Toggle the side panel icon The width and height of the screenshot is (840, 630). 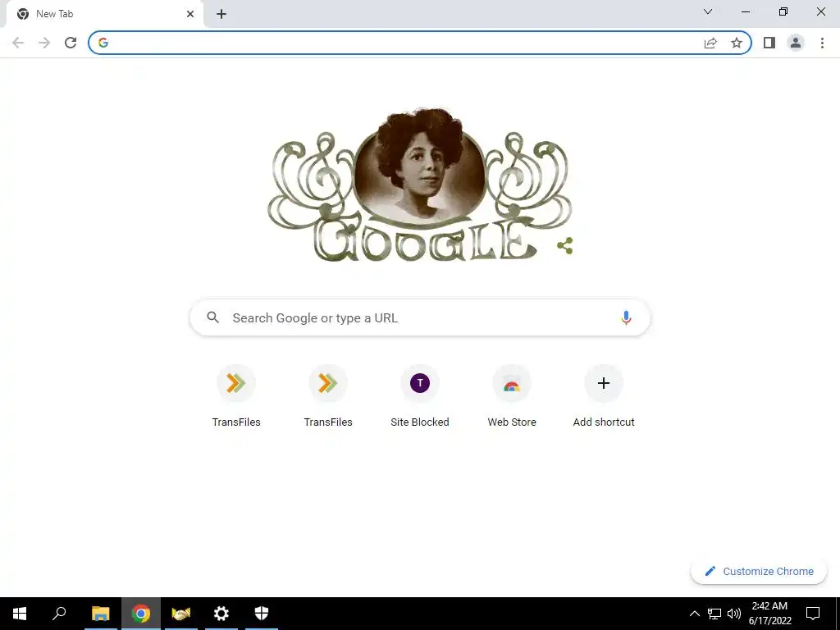click(x=769, y=43)
